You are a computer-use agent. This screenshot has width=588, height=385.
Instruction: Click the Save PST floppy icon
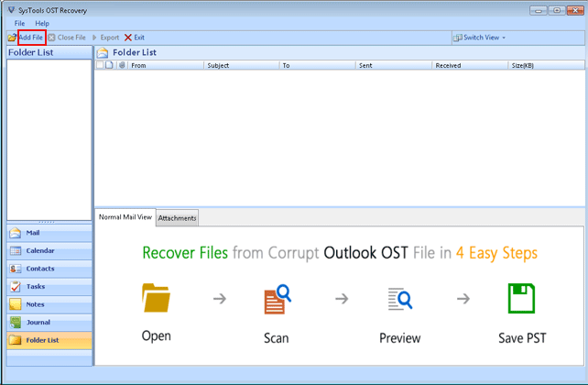click(x=521, y=298)
